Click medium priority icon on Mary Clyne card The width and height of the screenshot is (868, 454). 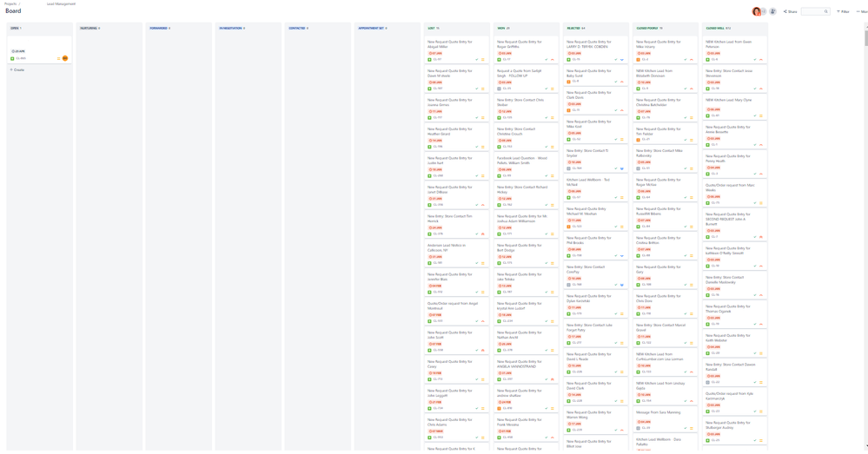(x=760, y=116)
